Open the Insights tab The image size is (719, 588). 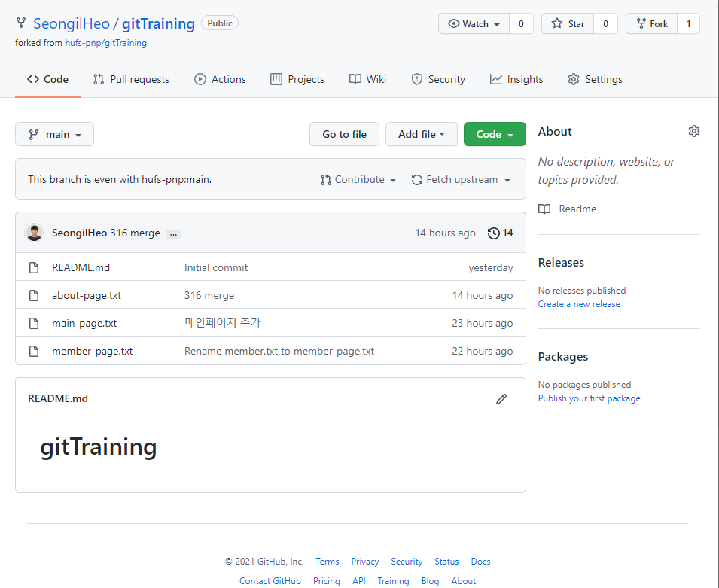pyautogui.click(x=516, y=79)
